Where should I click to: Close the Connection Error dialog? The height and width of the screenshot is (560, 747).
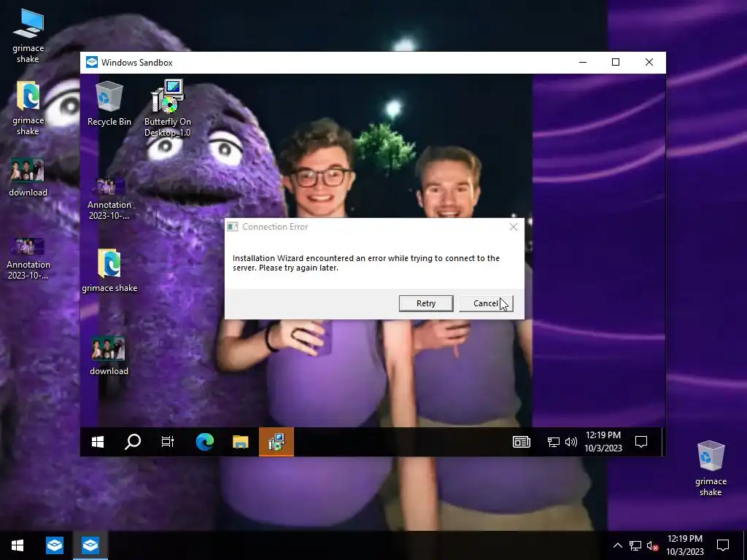[513, 227]
